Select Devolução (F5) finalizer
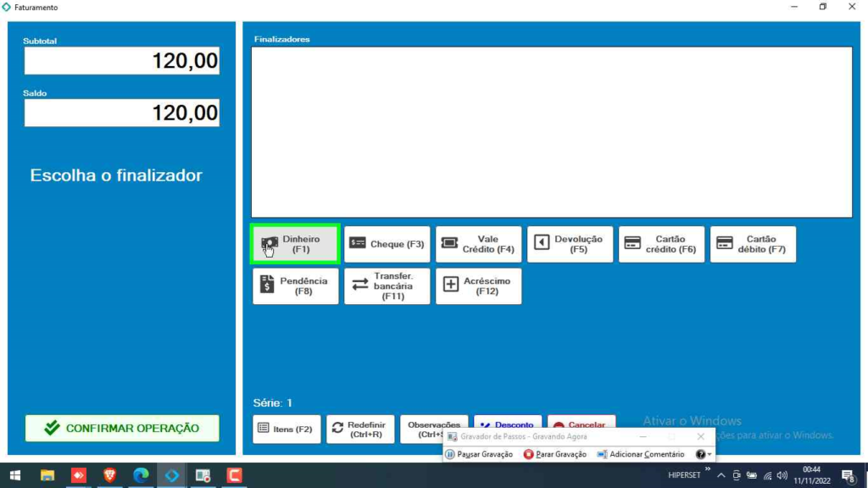The height and width of the screenshot is (488, 868). click(x=570, y=244)
